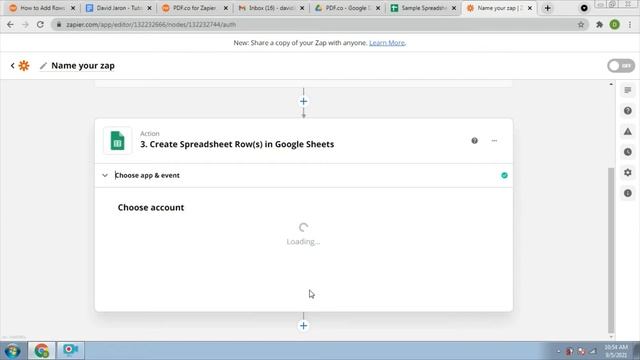Switch to the 'Sample Spreadsheet' tab
The image size is (640, 360).
point(424,8)
